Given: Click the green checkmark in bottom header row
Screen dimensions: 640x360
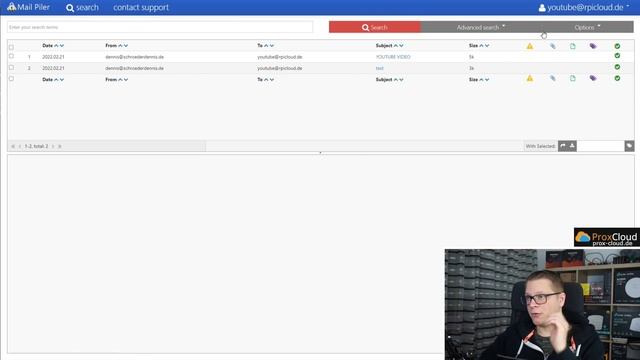Looking at the screenshot, I should (617, 78).
